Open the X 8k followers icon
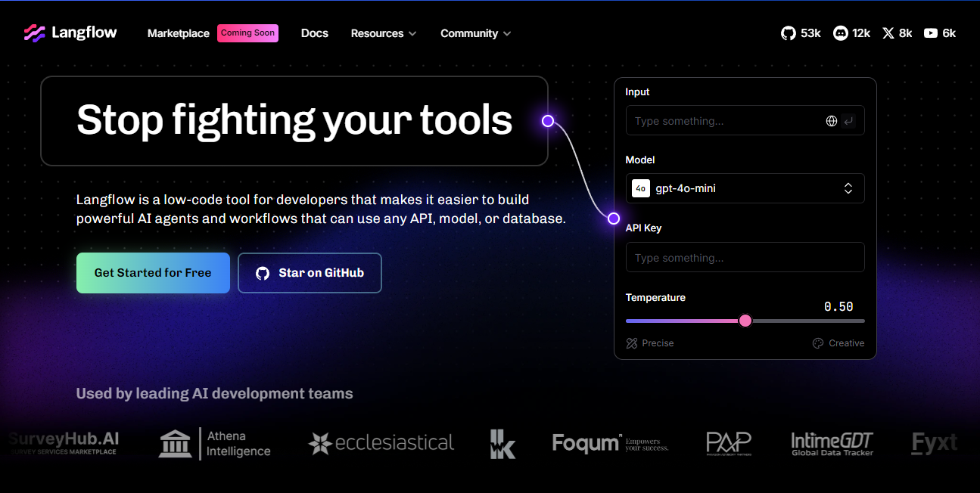980x493 pixels. click(x=898, y=33)
